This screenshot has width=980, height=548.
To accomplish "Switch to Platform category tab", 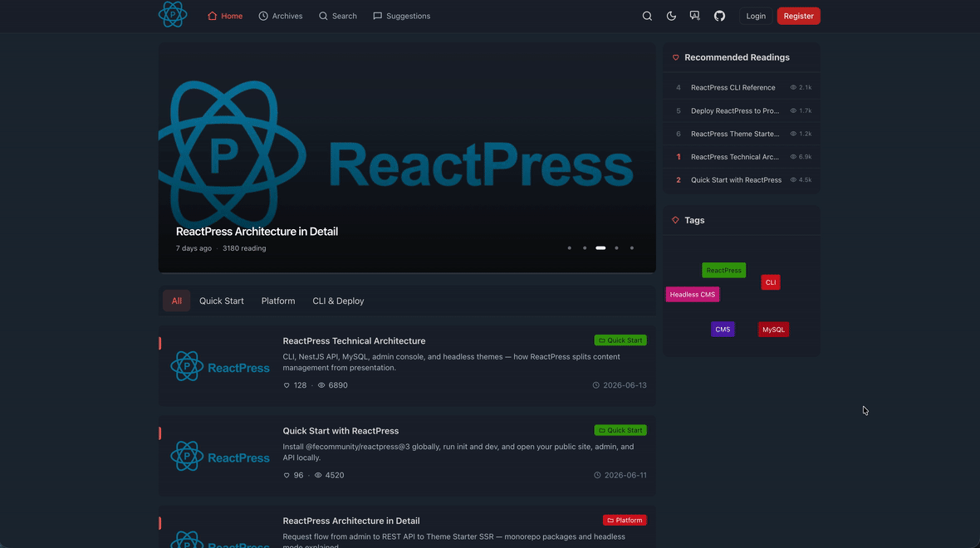I will (x=278, y=301).
